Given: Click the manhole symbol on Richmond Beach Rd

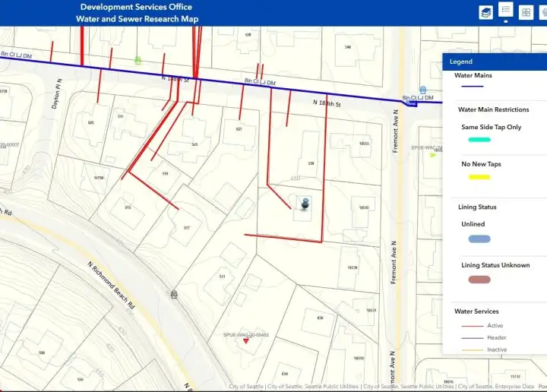Looking at the screenshot, I should tap(175, 293).
